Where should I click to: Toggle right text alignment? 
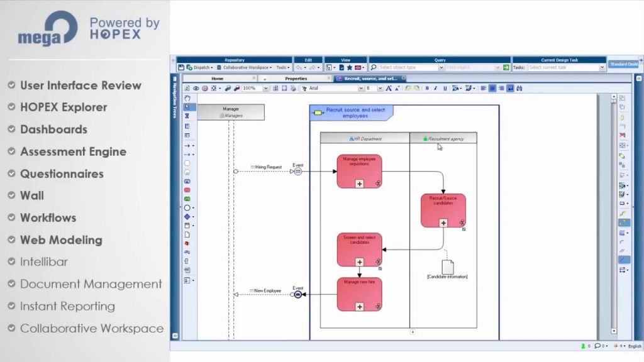[x=501, y=88]
